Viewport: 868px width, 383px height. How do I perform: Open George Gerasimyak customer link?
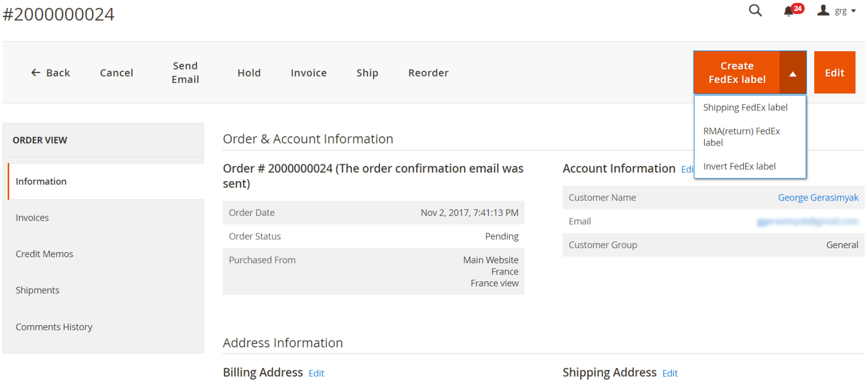[x=818, y=198]
